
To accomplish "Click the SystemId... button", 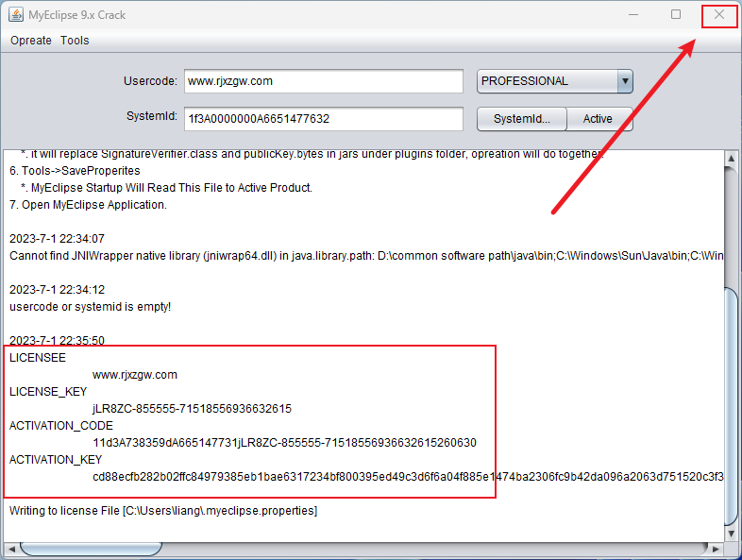I will coord(521,119).
